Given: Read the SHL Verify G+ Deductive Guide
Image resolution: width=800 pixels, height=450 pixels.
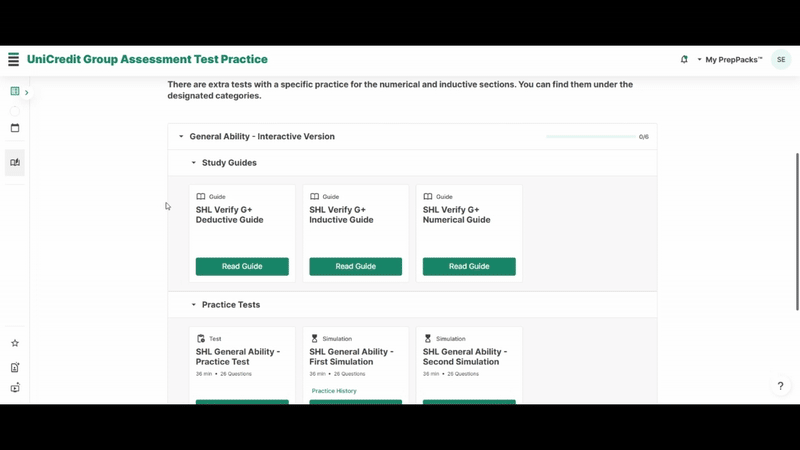Looking at the screenshot, I should [x=242, y=267].
